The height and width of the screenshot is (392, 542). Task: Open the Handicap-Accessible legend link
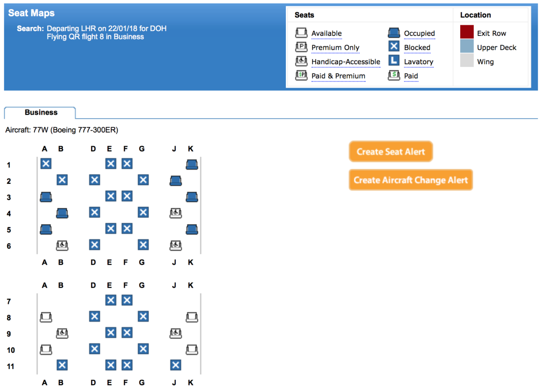(346, 62)
